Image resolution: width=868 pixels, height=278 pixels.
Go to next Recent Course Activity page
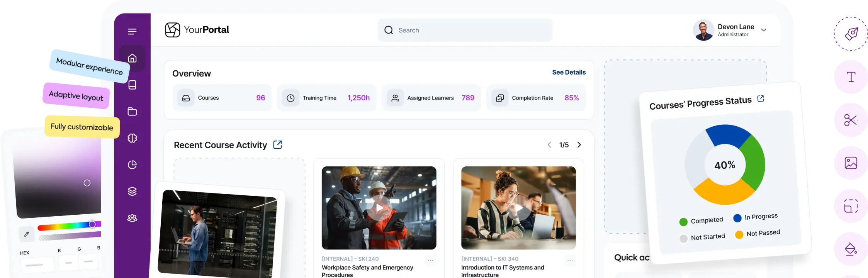579,145
